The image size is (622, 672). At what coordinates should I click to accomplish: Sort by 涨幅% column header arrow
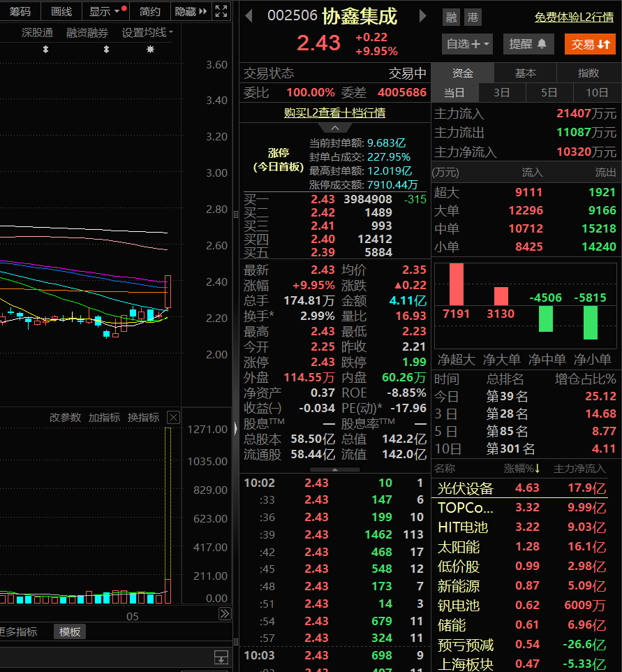click(538, 469)
